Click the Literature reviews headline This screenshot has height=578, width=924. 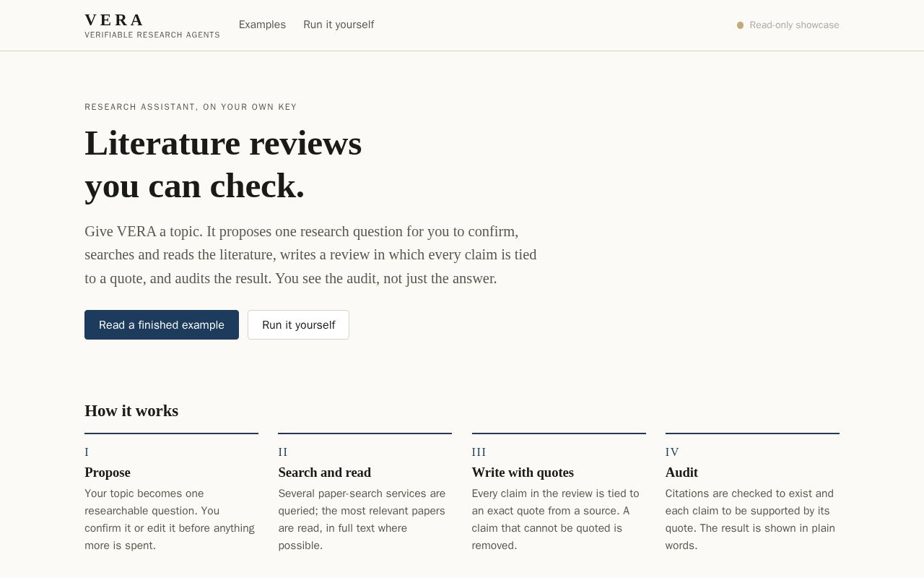[223, 164]
